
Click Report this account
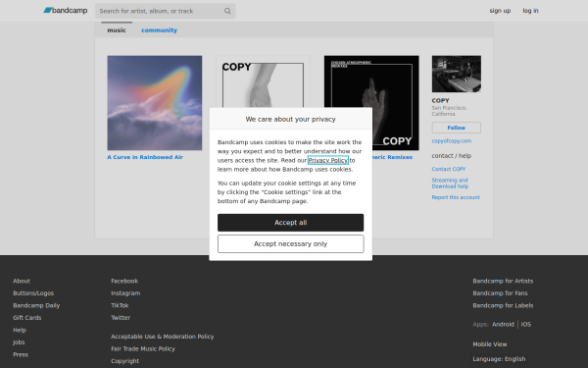[456, 197]
